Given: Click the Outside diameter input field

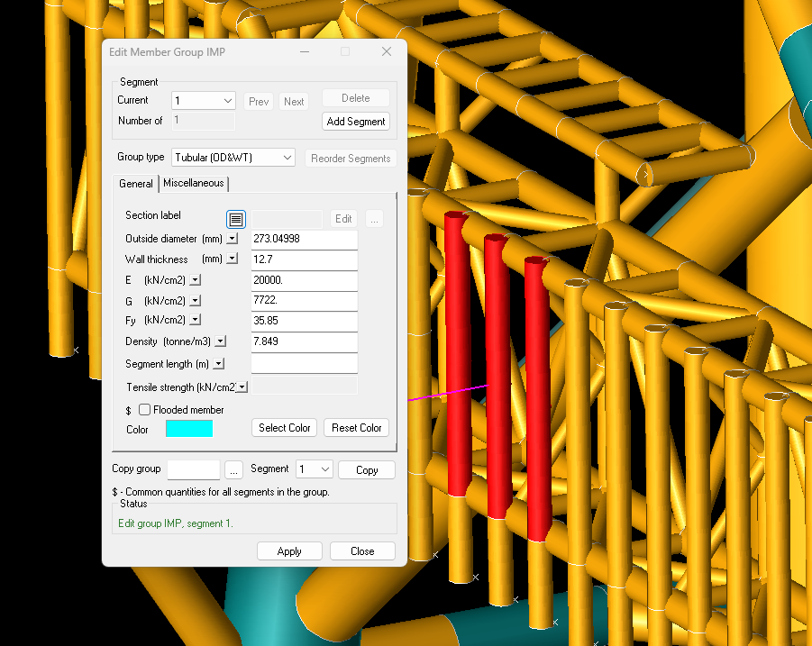Looking at the screenshot, I should pos(305,239).
